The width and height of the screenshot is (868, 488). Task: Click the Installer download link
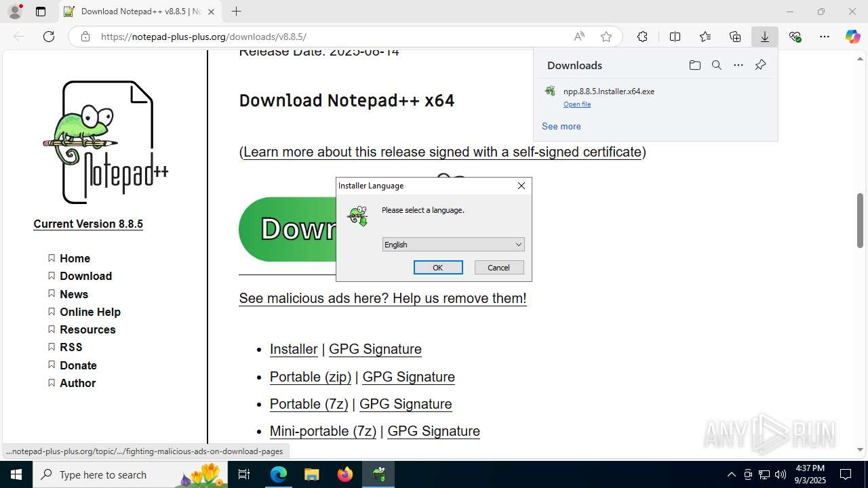294,349
